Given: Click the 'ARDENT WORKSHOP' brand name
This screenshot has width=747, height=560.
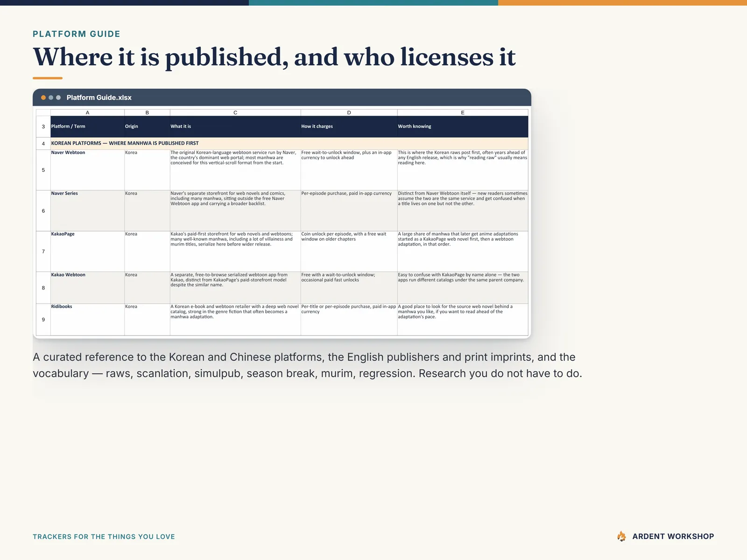Looking at the screenshot, I should tap(673, 537).
